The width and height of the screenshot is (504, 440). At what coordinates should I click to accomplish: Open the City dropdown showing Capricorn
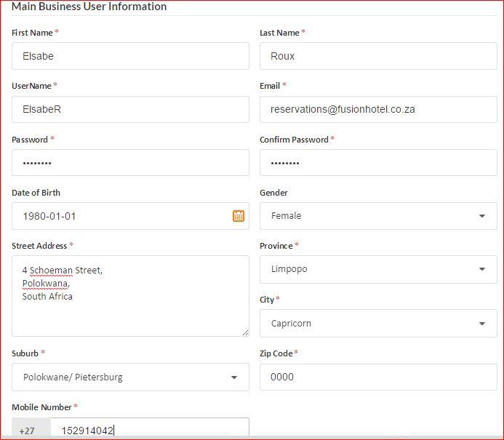[377, 324]
